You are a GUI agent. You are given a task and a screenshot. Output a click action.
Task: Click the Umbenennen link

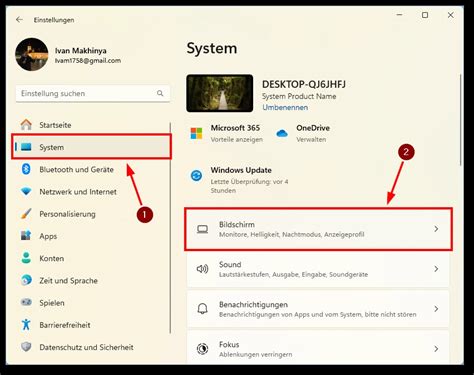click(x=285, y=107)
